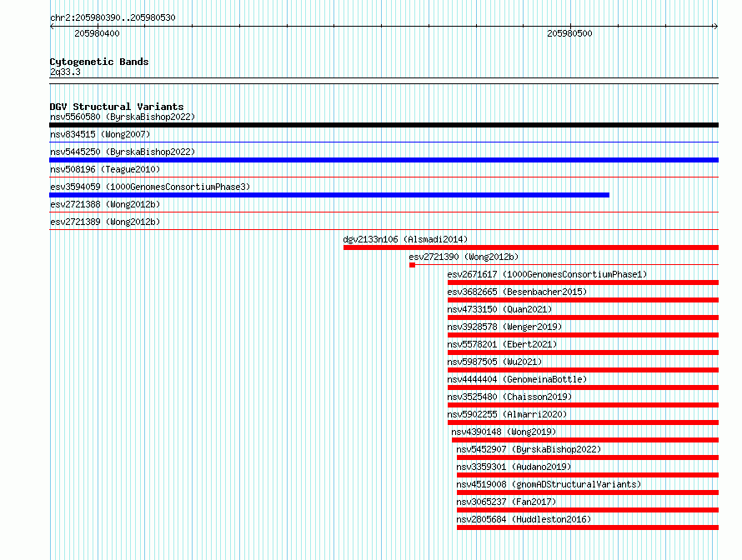
Task: Select the thick blue nsv5445250 bar
Action: click(384, 160)
